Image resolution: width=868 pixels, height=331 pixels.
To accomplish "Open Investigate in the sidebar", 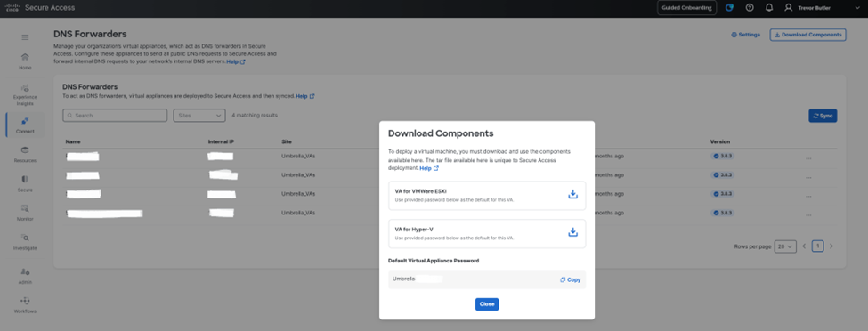I will 25,242.
